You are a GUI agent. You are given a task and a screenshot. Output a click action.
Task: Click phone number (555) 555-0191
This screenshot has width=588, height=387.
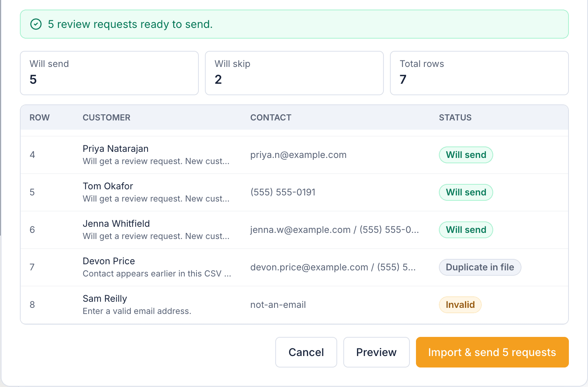coord(283,192)
